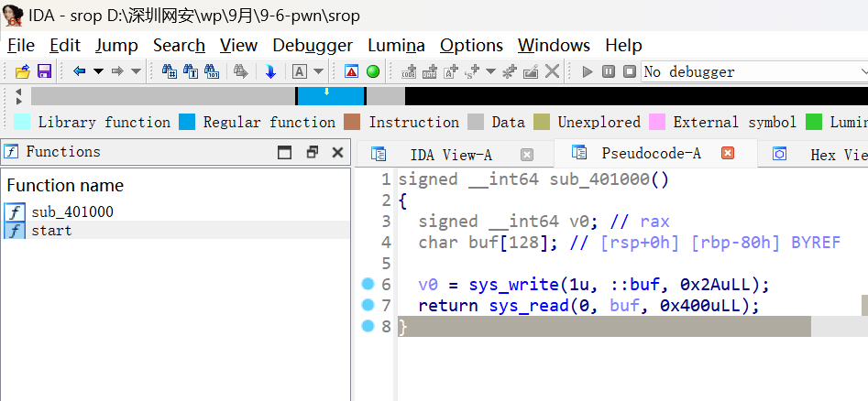Screen dimensions: 868x401
Task: Click the Save database floppy icon
Action: pyautogui.click(x=43, y=71)
